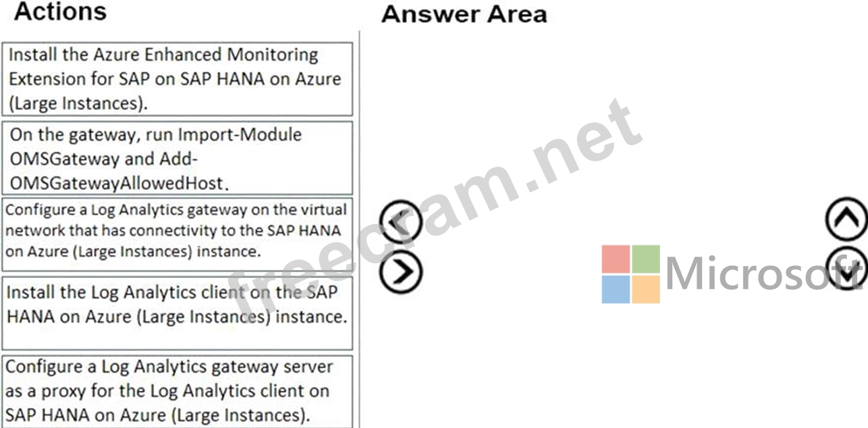Click the Actions heading
The width and height of the screenshot is (868, 428).
click(60, 11)
